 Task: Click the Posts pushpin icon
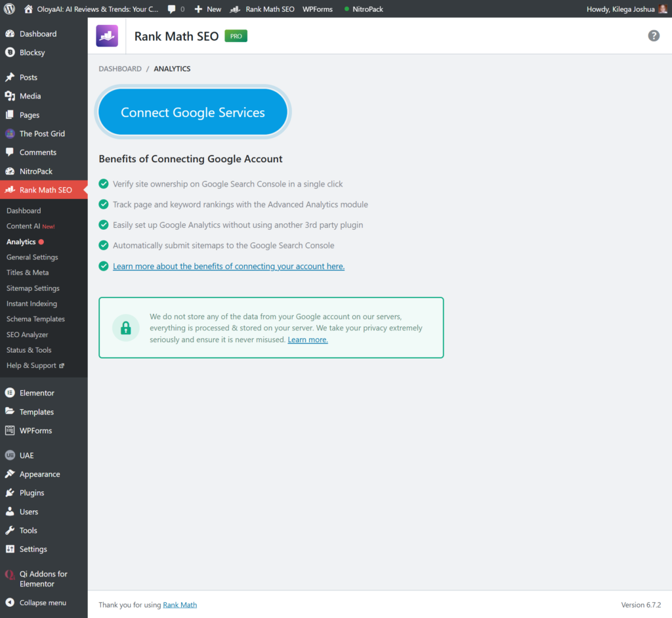[10, 77]
